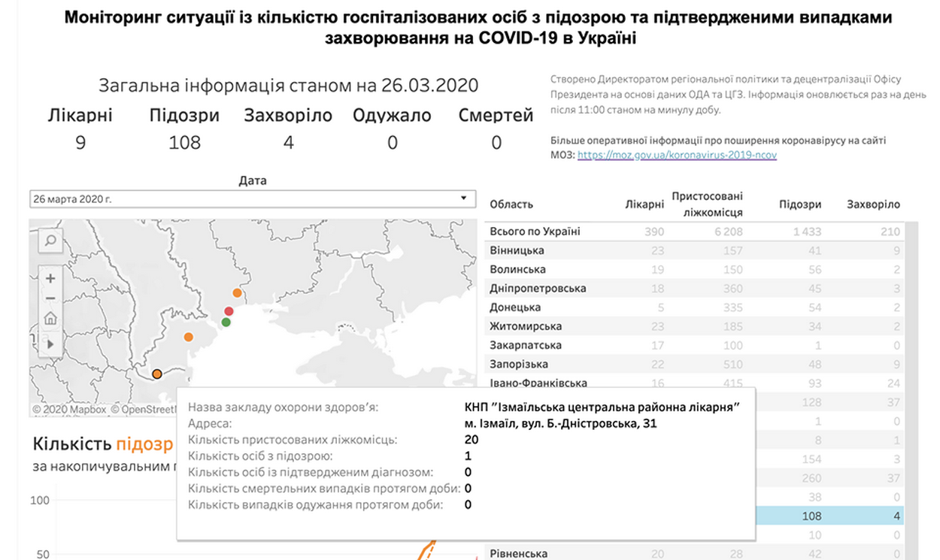Open the moz.gov.ua koronavirus link
The image size is (940, 560).
pos(677,155)
